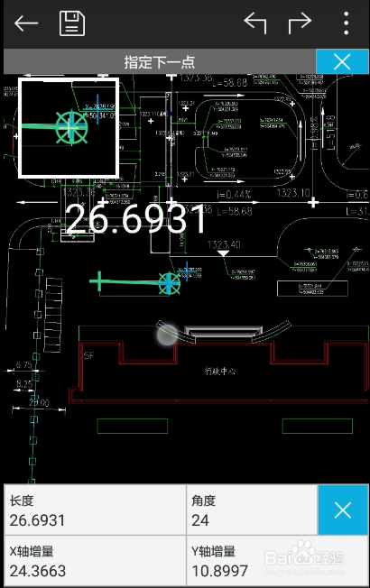Undo last action with left arrow
370x588 pixels.
[255, 23]
